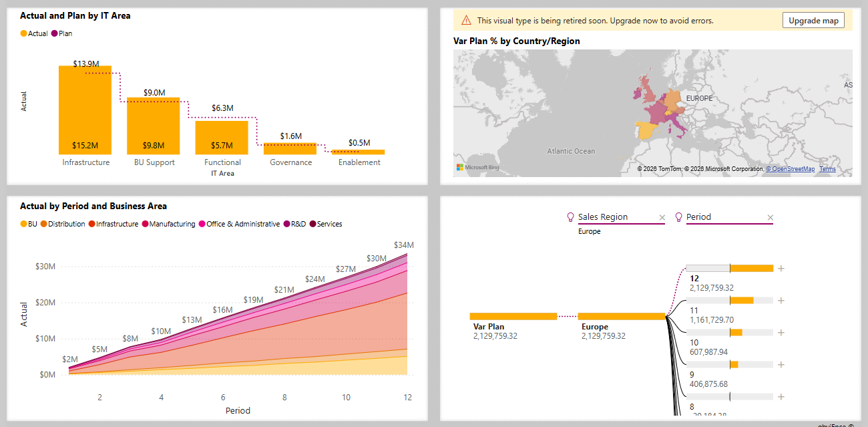This screenshot has width=868, height=427.
Task: Remove the Sales Region level via its X icon
Action: [x=662, y=217]
